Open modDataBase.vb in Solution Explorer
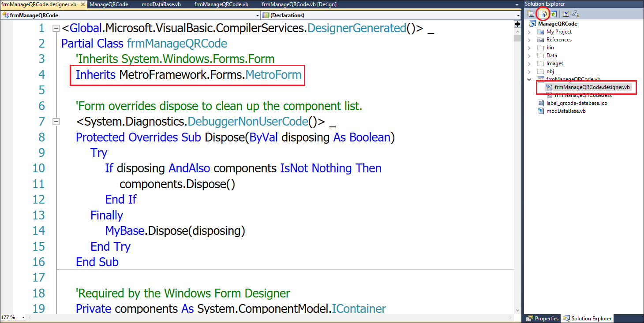The image size is (644, 323). [565, 111]
